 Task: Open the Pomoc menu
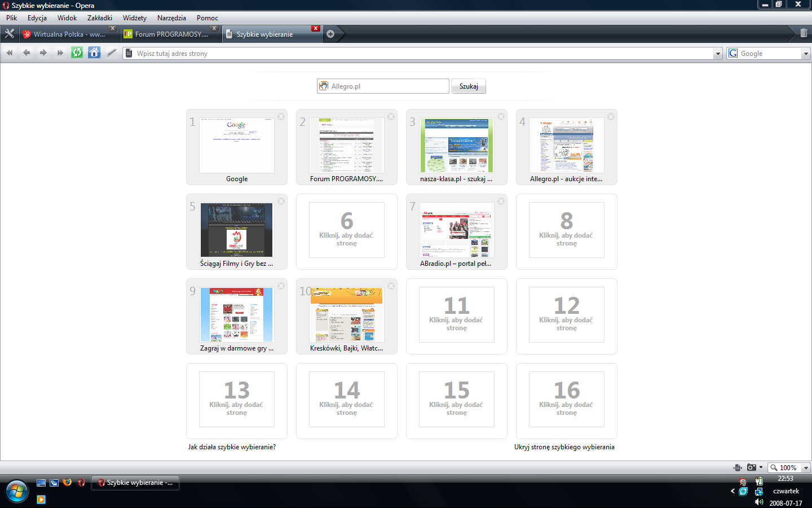click(x=208, y=18)
